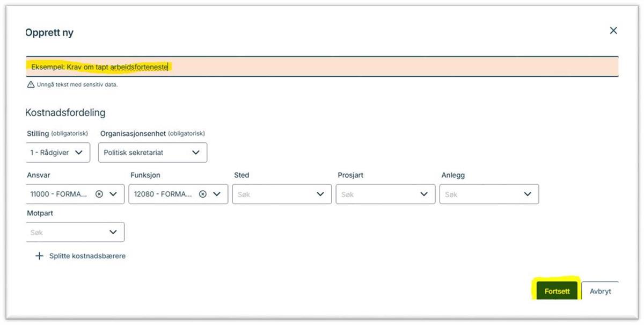Open the Prosjart search dropdown
The width and height of the screenshot is (644, 325).
point(424,194)
